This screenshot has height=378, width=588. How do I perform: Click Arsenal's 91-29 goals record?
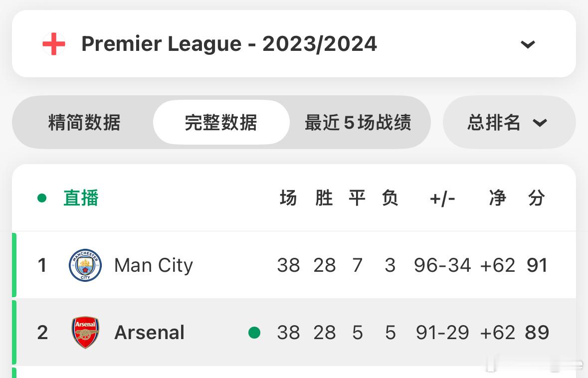pos(442,332)
